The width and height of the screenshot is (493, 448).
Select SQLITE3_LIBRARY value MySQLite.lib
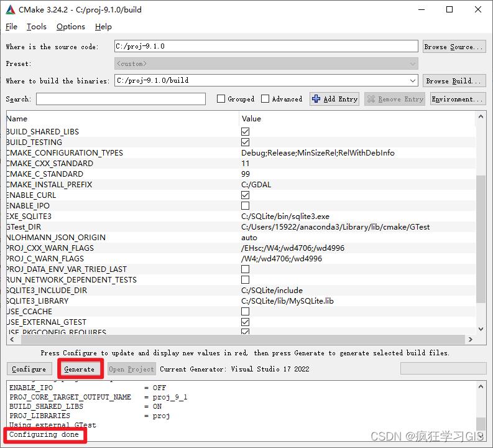(x=287, y=301)
